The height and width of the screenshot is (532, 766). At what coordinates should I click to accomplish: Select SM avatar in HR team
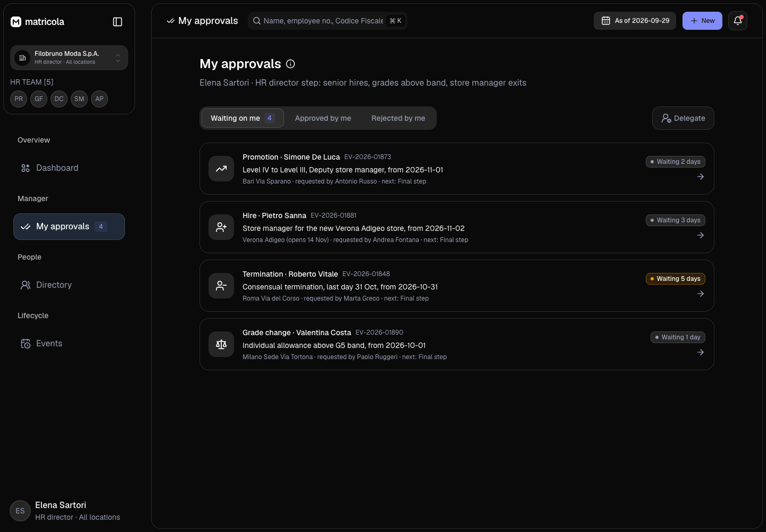click(x=79, y=99)
